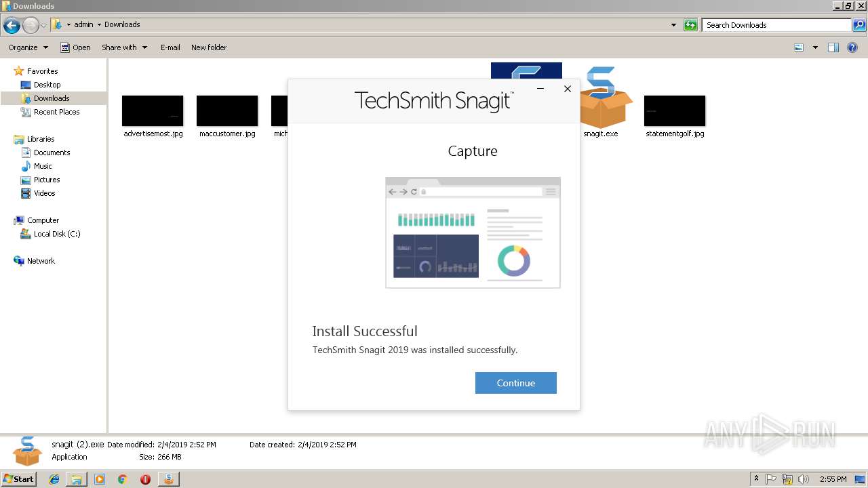
Task: Launch Opera from the taskbar
Action: (x=145, y=479)
